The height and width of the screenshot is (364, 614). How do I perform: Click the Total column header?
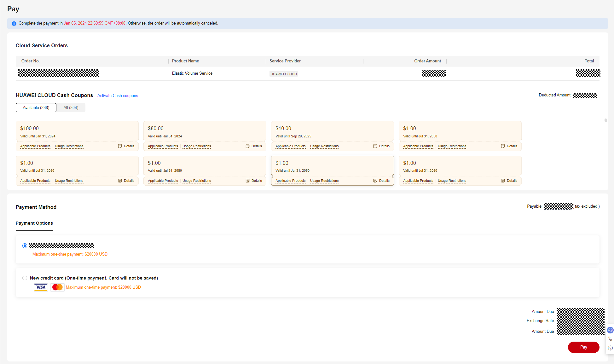[x=589, y=61]
